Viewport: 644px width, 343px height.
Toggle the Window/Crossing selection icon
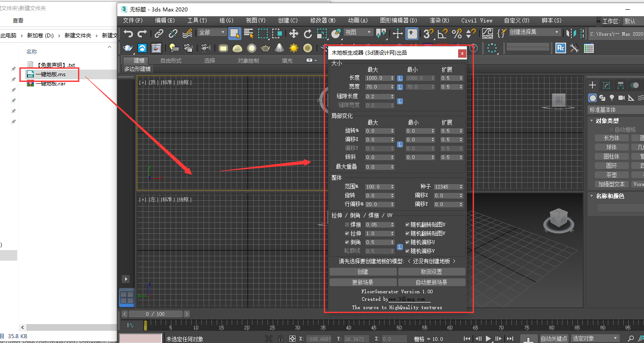[x=277, y=33]
